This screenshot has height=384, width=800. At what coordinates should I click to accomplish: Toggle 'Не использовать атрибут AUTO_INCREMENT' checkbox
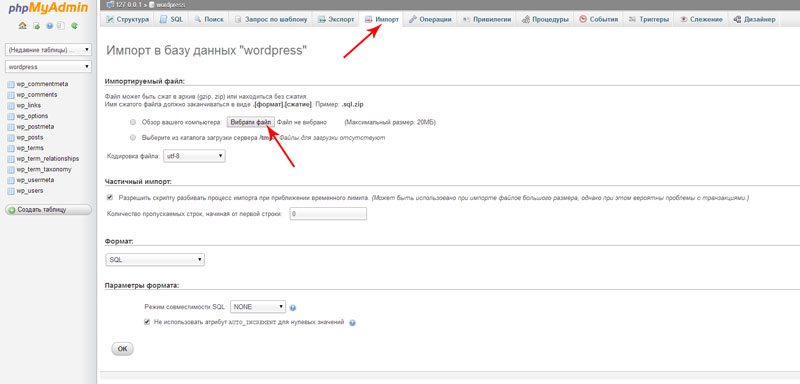tap(147, 322)
